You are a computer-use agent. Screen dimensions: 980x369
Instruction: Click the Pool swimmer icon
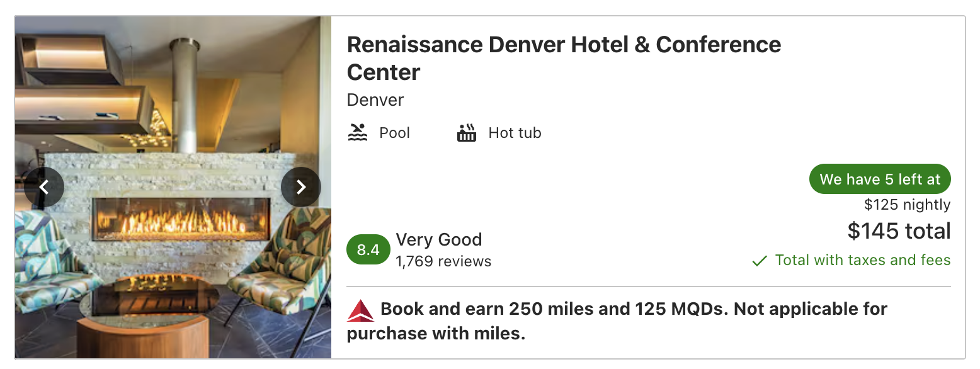[x=358, y=133]
